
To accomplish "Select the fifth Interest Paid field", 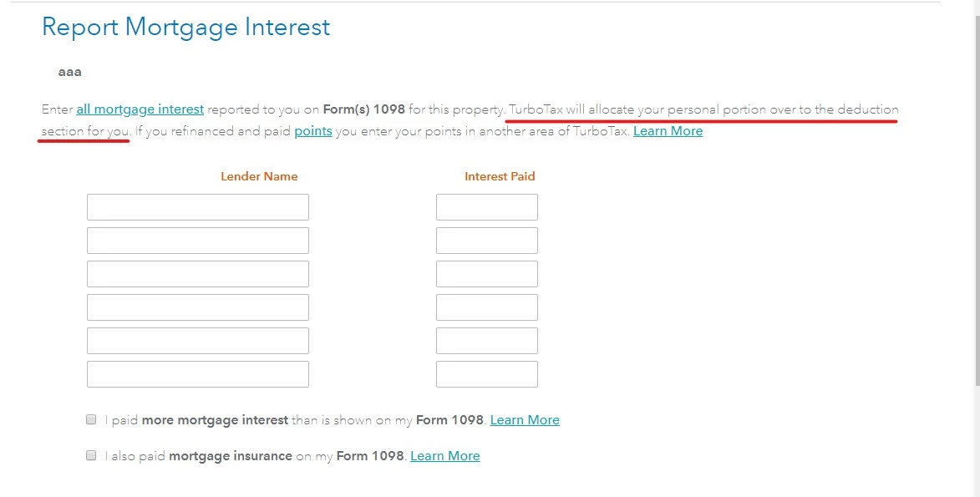I will [487, 341].
